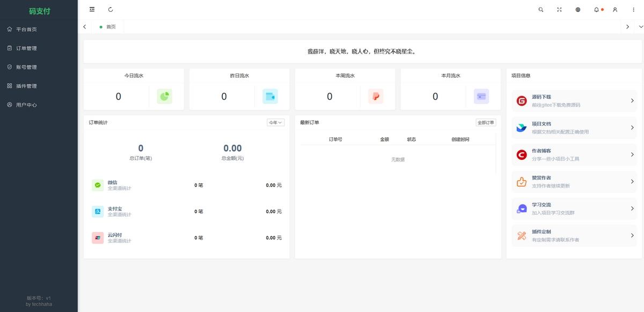Click the Alipay channel icon
This screenshot has height=312, width=644.
[98, 211]
